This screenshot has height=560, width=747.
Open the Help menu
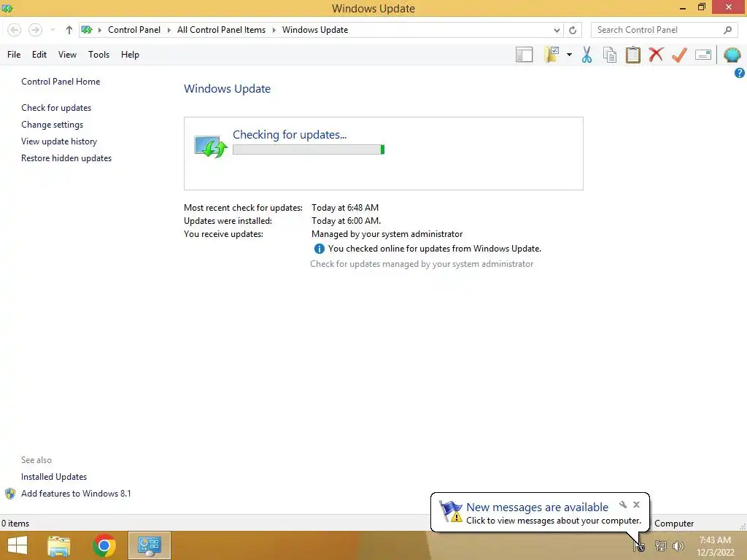pyautogui.click(x=130, y=55)
